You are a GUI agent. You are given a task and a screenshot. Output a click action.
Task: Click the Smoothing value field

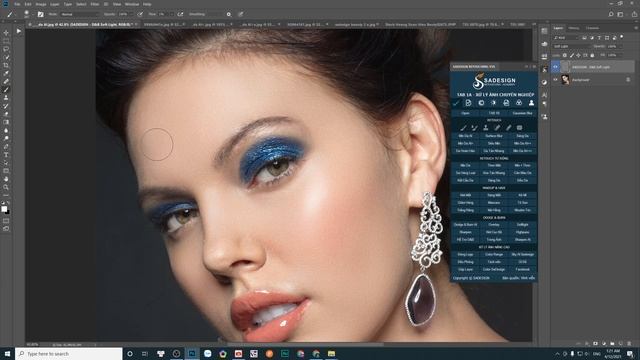[214, 14]
